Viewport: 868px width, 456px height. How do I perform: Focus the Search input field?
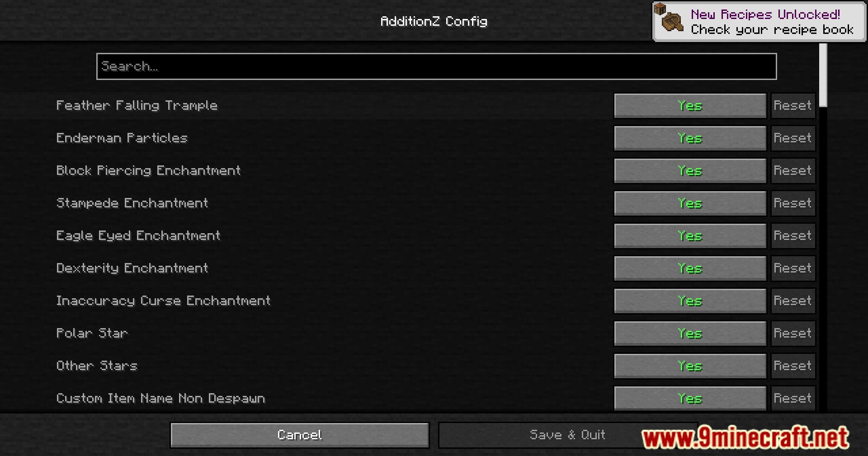437,66
